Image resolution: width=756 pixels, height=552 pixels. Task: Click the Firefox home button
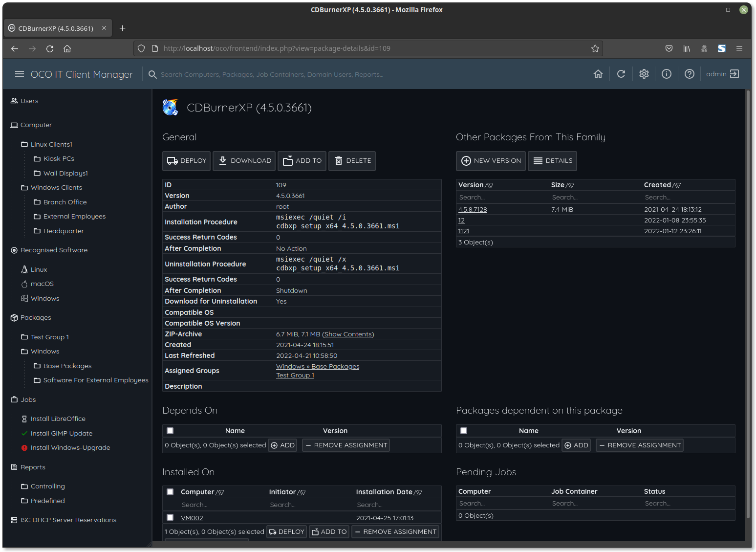tap(67, 48)
